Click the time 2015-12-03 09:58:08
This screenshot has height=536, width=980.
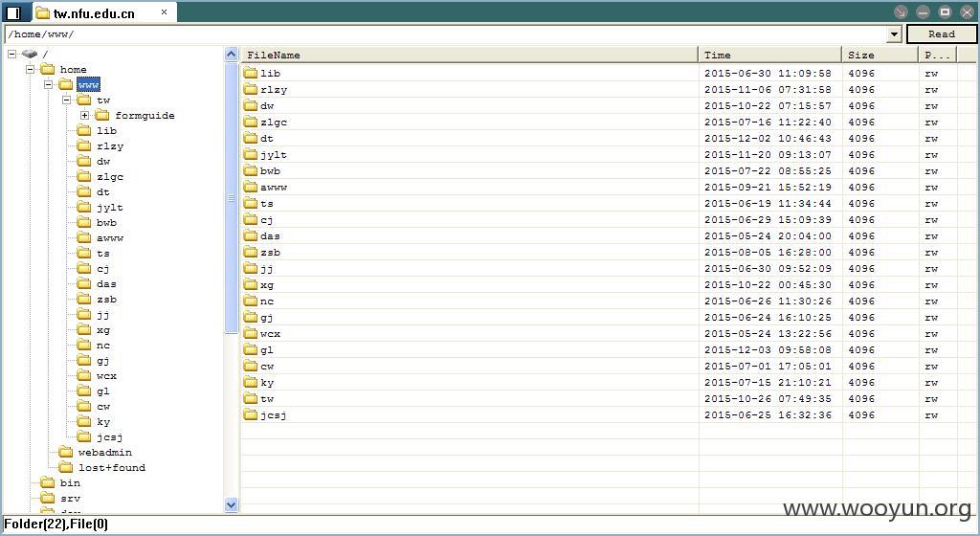click(x=768, y=350)
